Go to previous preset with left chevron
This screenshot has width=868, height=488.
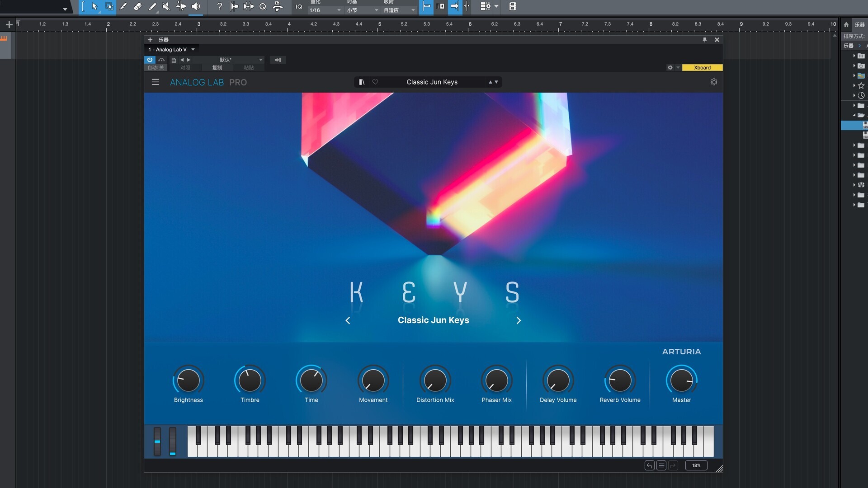point(348,320)
